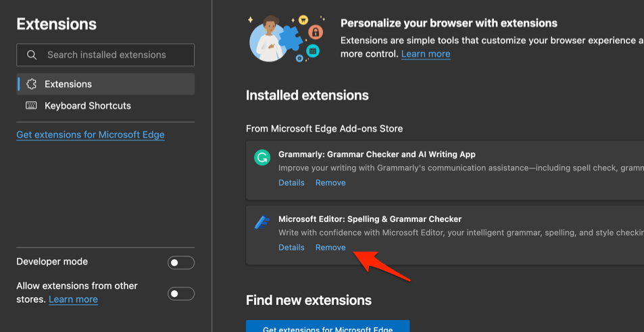Click the Installed extensions heading

307,96
